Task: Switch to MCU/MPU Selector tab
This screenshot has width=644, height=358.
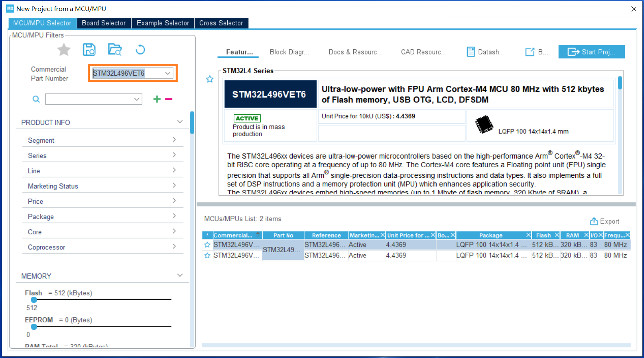Action: 42,23
